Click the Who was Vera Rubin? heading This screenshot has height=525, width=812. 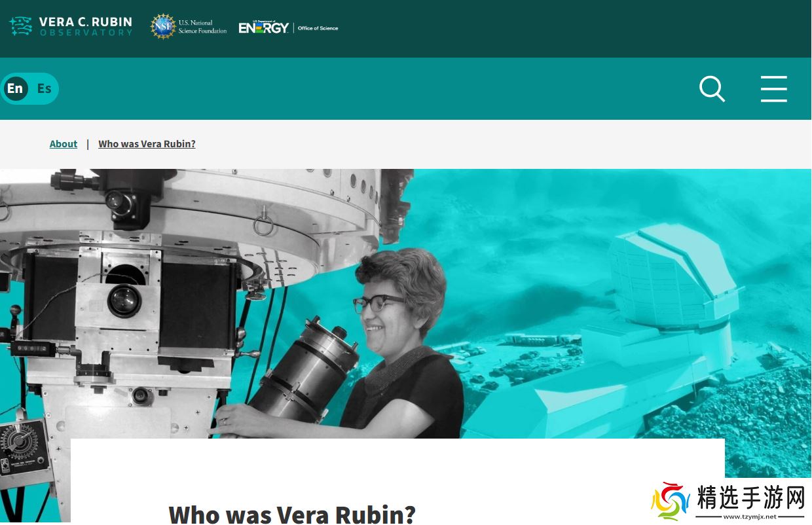[292, 513]
